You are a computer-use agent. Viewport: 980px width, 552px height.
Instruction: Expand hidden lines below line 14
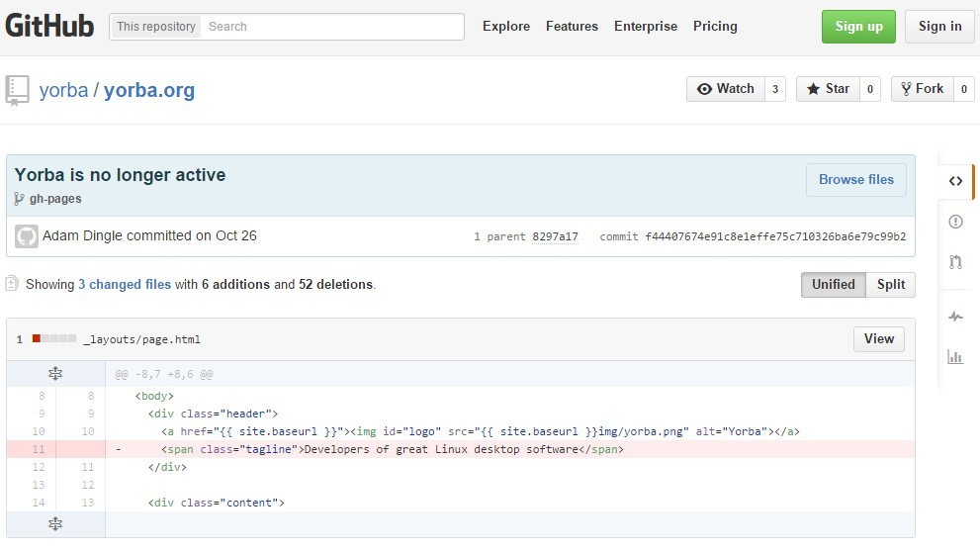click(x=55, y=524)
